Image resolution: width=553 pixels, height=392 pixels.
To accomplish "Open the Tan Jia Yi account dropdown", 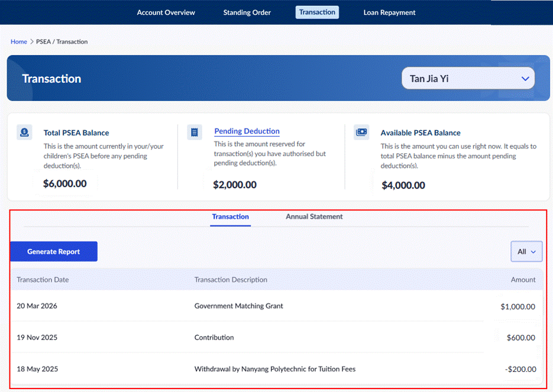I will 468,78.
